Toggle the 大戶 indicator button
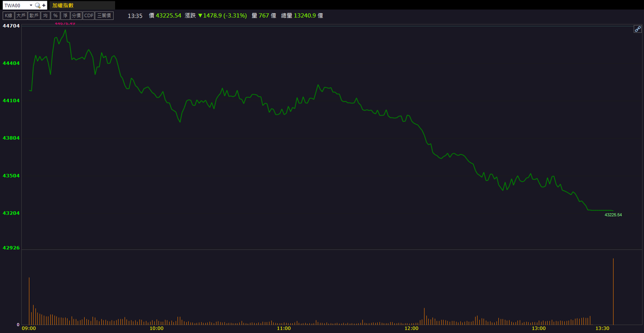This screenshot has width=644, height=333. 21,16
